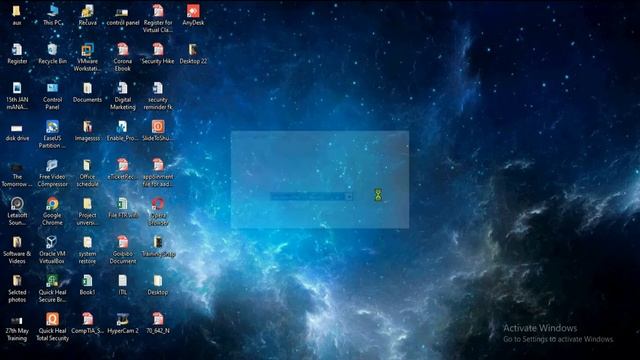Launch the Recuva shortcut
Viewport: 640px width, 360px height.
click(x=87, y=15)
